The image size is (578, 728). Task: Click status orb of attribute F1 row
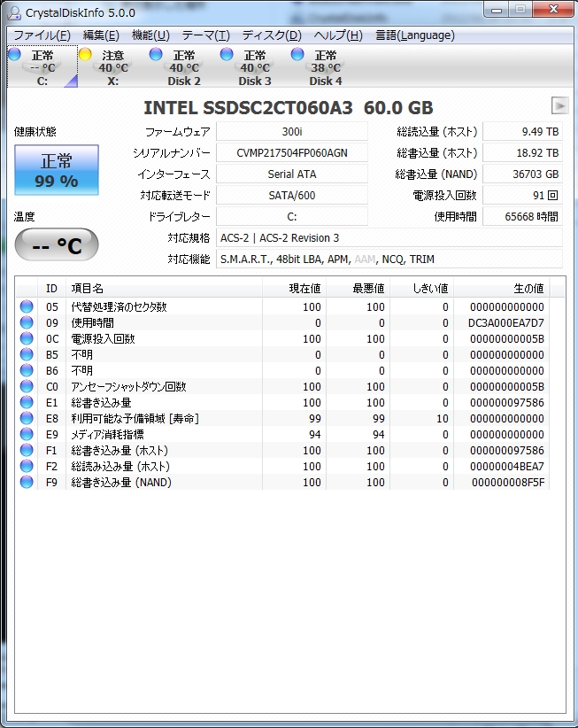pyautogui.click(x=27, y=450)
